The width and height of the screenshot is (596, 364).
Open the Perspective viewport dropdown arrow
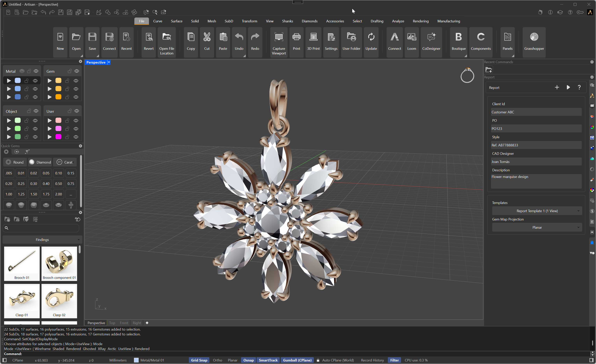coord(109,62)
